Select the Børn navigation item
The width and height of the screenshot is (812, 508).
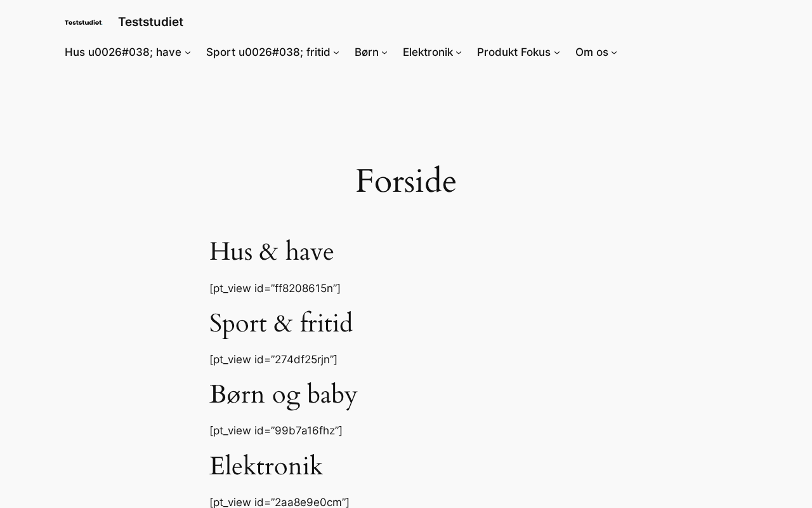[x=366, y=52]
